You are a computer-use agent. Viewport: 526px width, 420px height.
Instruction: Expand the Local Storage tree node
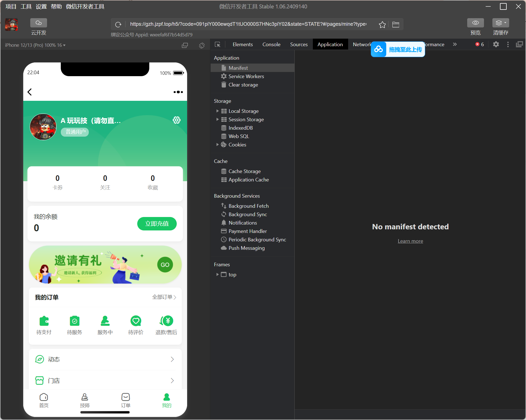[x=217, y=111]
